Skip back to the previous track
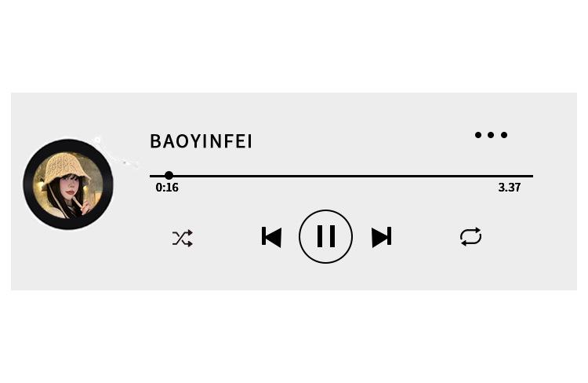Image resolution: width=588 pixels, height=383 pixels. pos(271,237)
